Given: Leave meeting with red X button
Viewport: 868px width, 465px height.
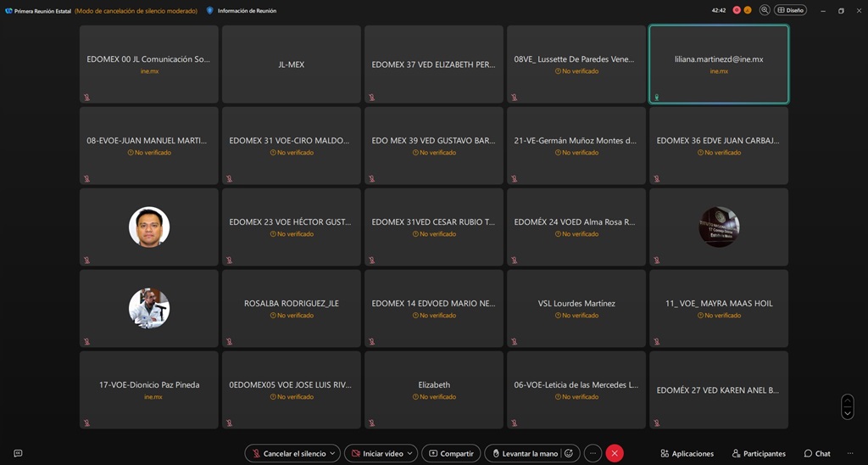Looking at the screenshot, I should pos(615,453).
